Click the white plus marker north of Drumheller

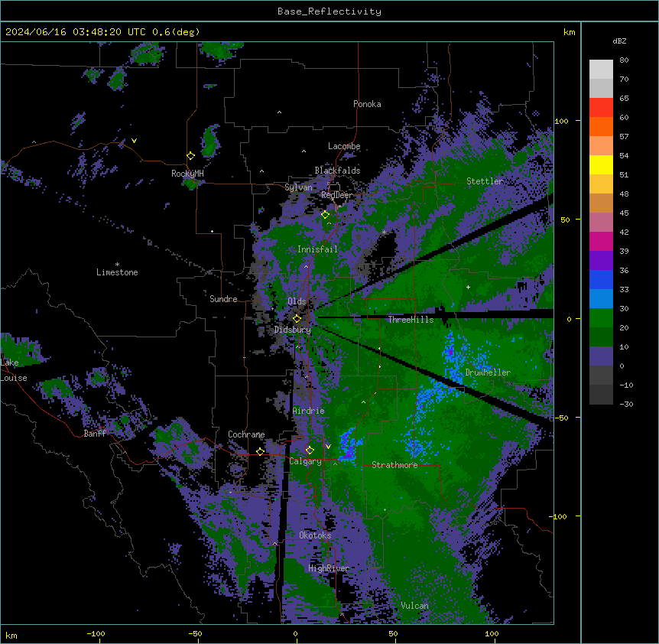click(468, 287)
